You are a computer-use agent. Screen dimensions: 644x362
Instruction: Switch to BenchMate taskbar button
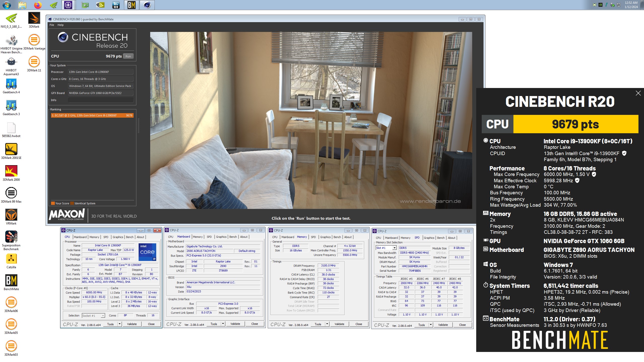(x=131, y=5)
